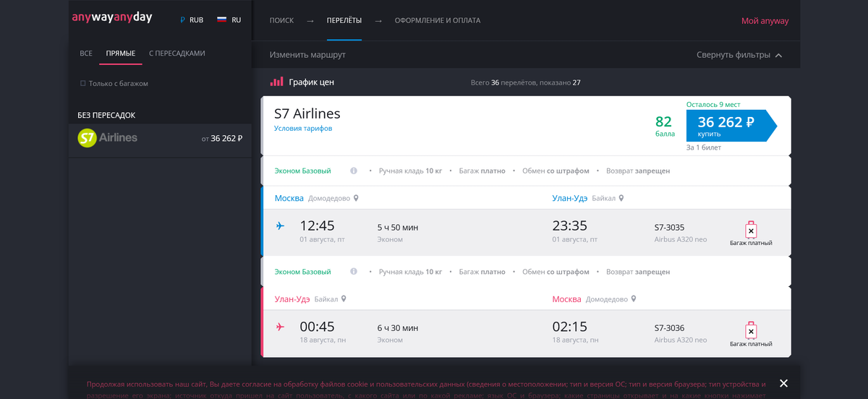This screenshot has height=399, width=868.
Task: Click map pin next to Улан-Удэ Байкал return departure
Action: 344,299
